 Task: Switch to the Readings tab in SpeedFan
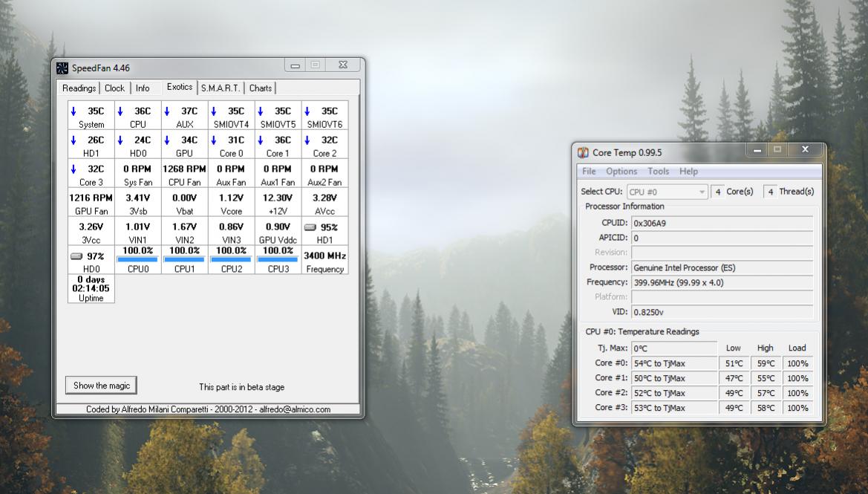coord(79,88)
